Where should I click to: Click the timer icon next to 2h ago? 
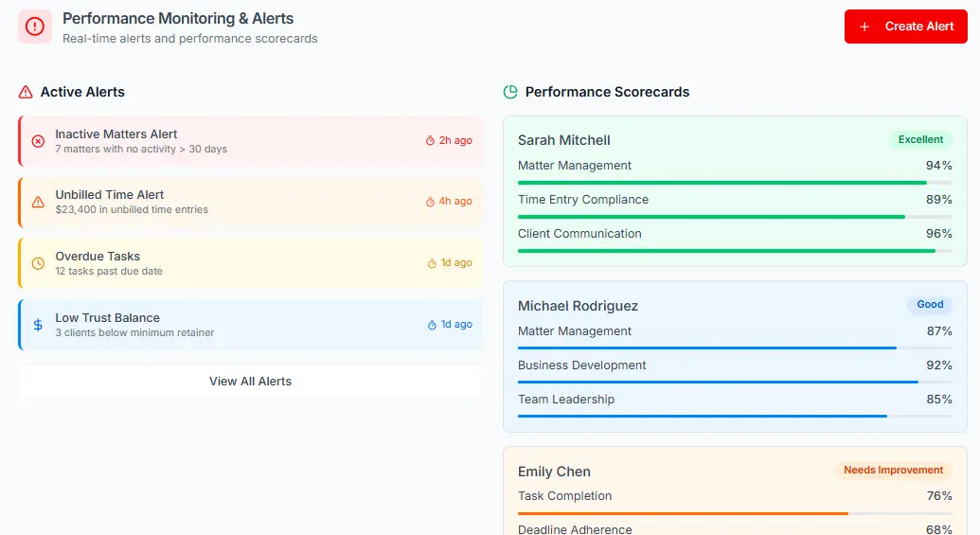(430, 141)
